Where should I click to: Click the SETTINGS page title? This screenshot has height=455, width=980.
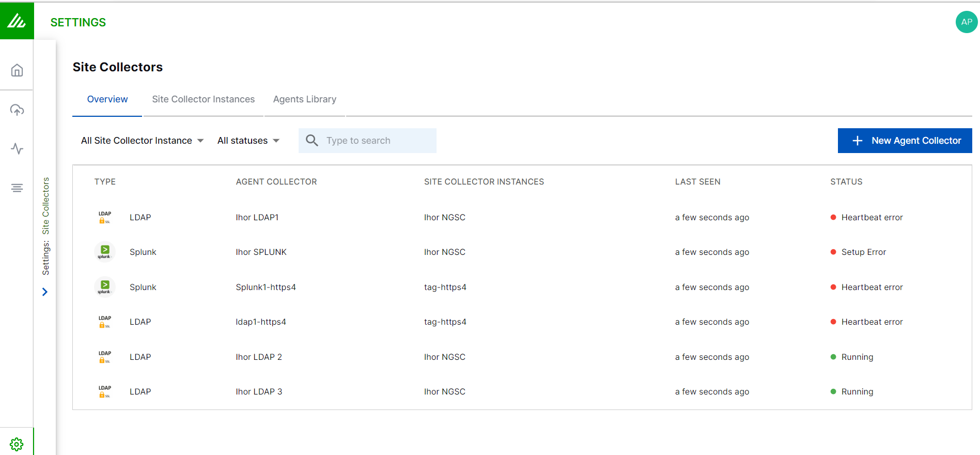click(x=78, y=22)
